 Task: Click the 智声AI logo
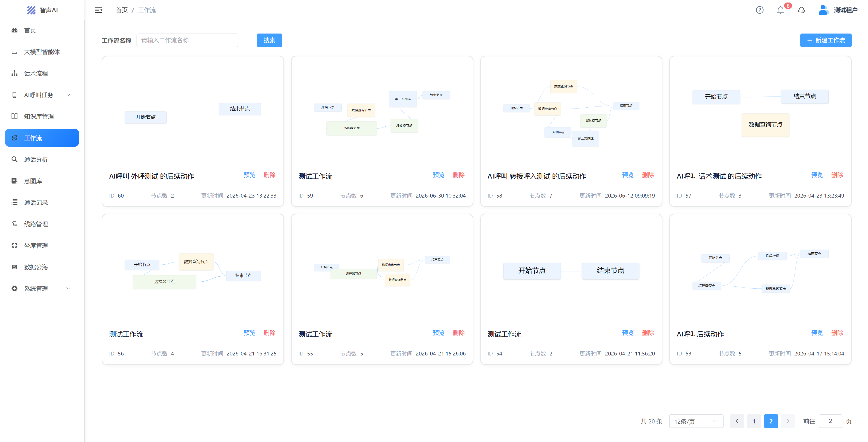click(43, 10)
